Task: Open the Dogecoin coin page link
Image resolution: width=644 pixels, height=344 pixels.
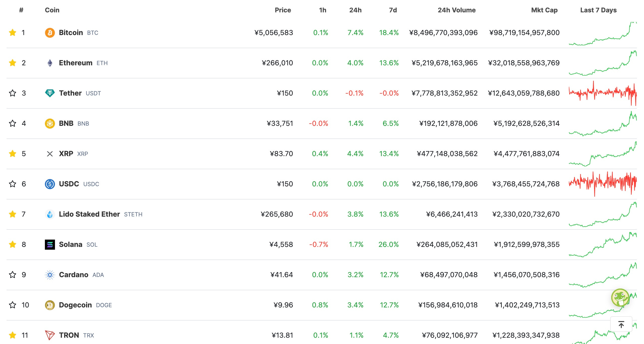Action: [75, 305]
